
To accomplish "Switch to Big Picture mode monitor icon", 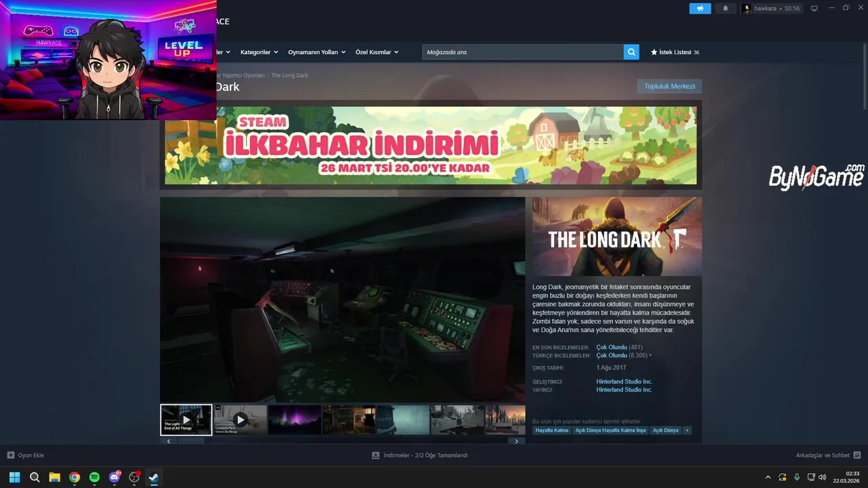I will click(814, 8).
